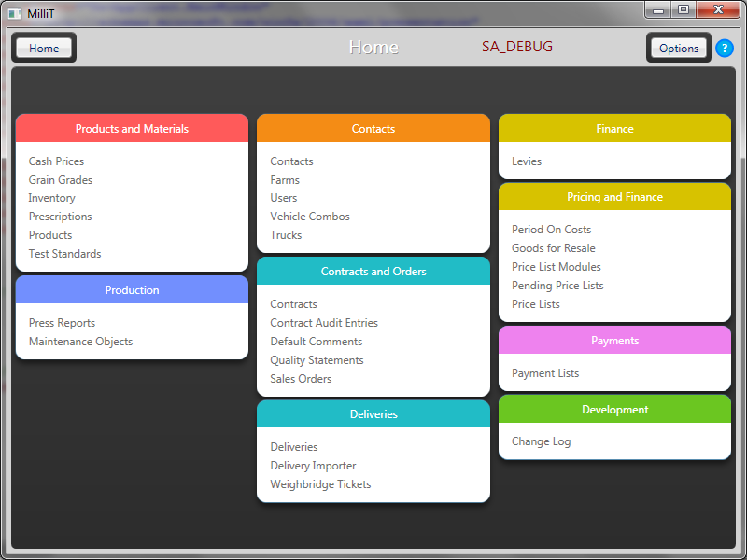View the Change Log
Screen dimensions: 747x560
pos(541,441)
